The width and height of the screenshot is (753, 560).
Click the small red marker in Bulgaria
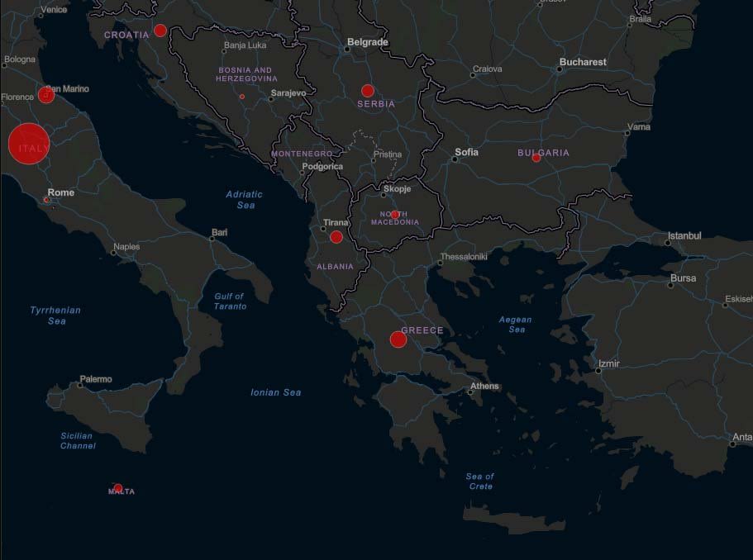click(x=536, y=158)
